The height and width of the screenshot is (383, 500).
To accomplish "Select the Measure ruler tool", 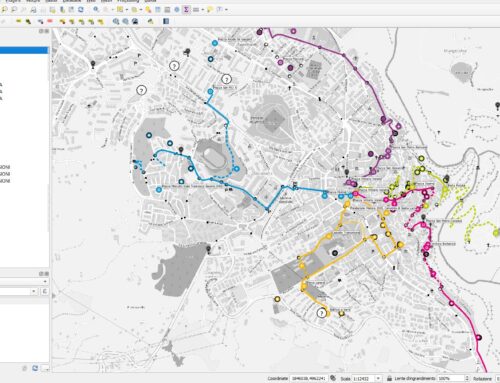I will click(x=196, y=10).
